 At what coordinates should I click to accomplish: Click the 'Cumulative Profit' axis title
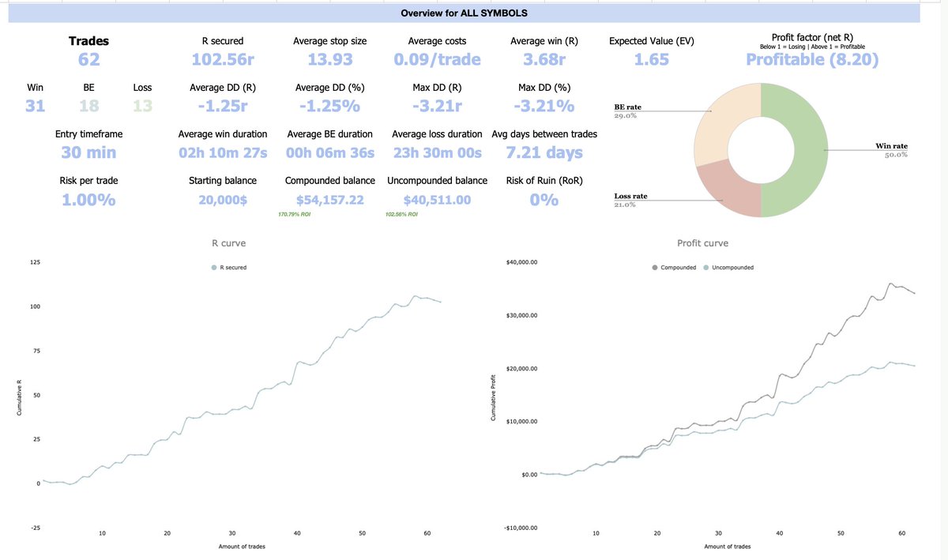(x=492, y=397)
